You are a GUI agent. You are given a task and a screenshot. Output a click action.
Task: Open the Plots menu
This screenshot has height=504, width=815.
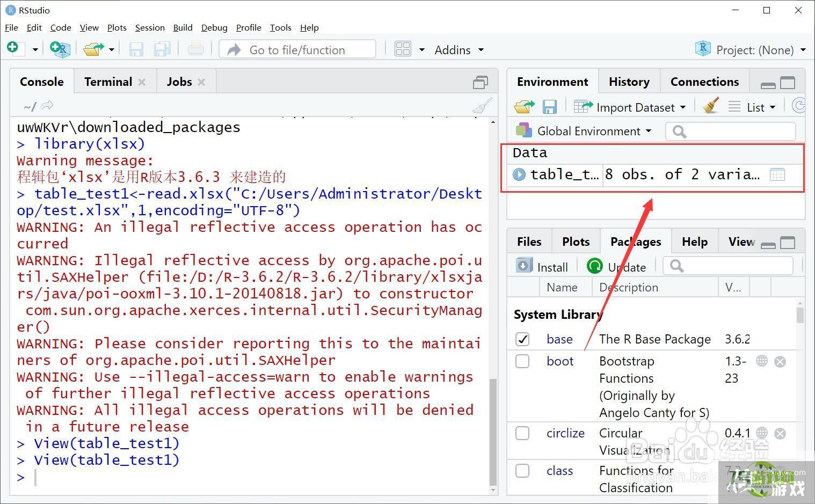coord(117,27)
